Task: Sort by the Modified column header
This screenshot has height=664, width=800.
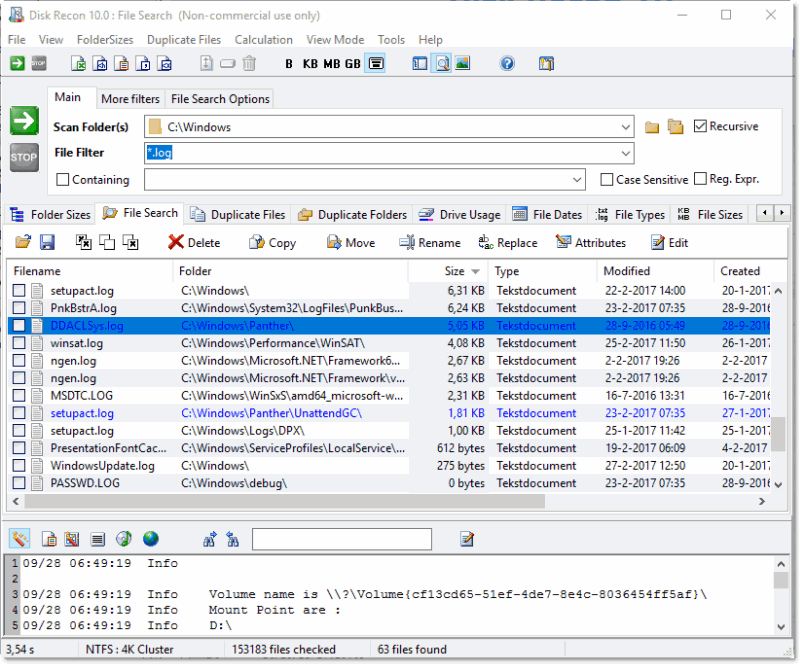Action: click(655, 271)
